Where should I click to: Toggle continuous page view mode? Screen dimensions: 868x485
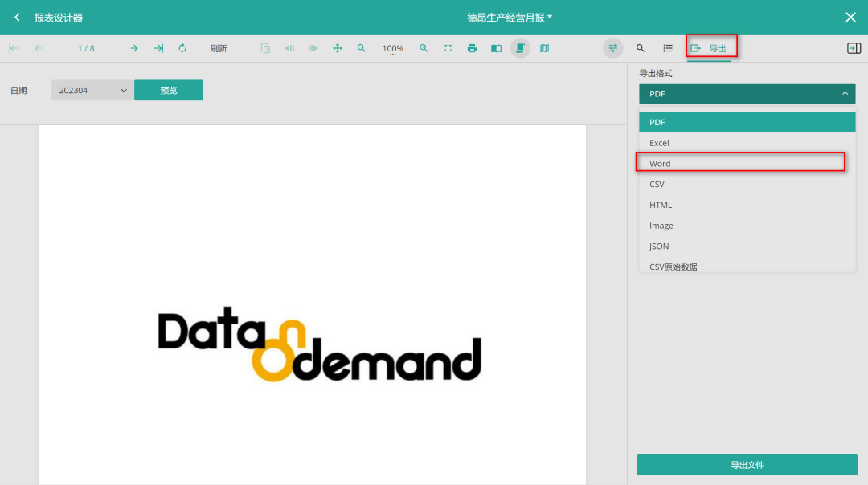520,48
